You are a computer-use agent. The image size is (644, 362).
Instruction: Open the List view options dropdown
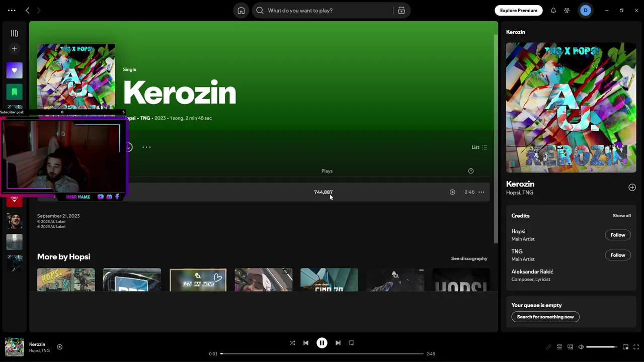point(479,147)
